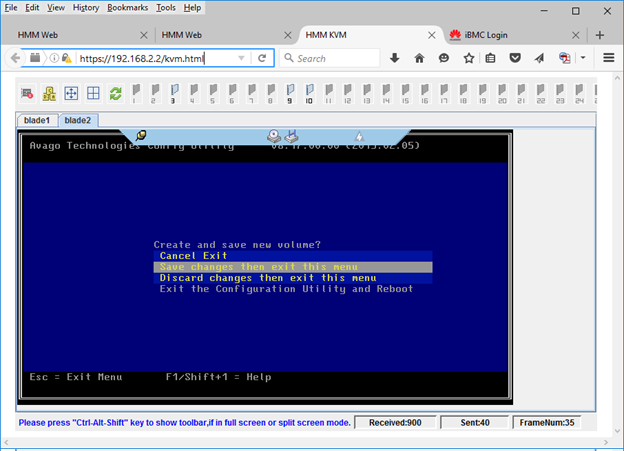
Task: Switch to the blade1 tab
Action: (37, 120)
